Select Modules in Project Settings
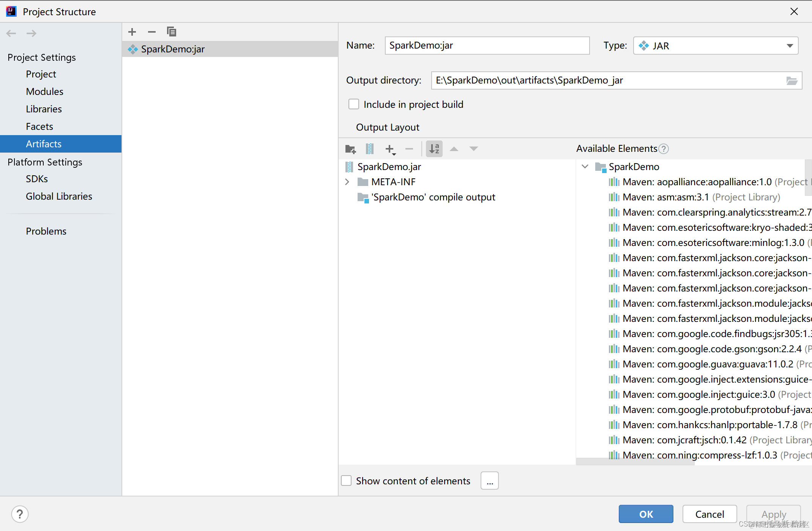 (x=45, y=91)
